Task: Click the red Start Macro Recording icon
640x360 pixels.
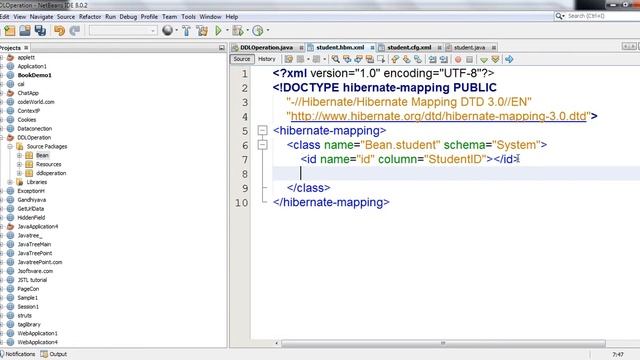Action: coord(458,60)
